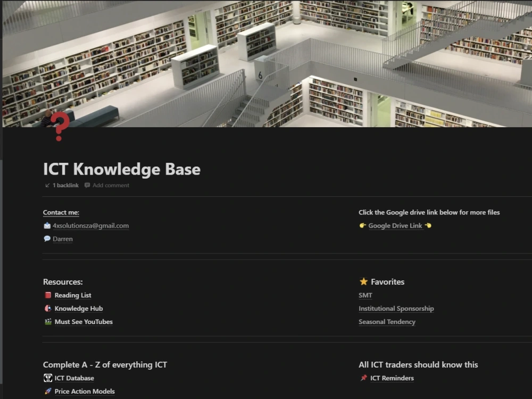Open the Darren contact link
Image resolution: width=532 pixels, height=399 pixels.
tap(62, 238)
